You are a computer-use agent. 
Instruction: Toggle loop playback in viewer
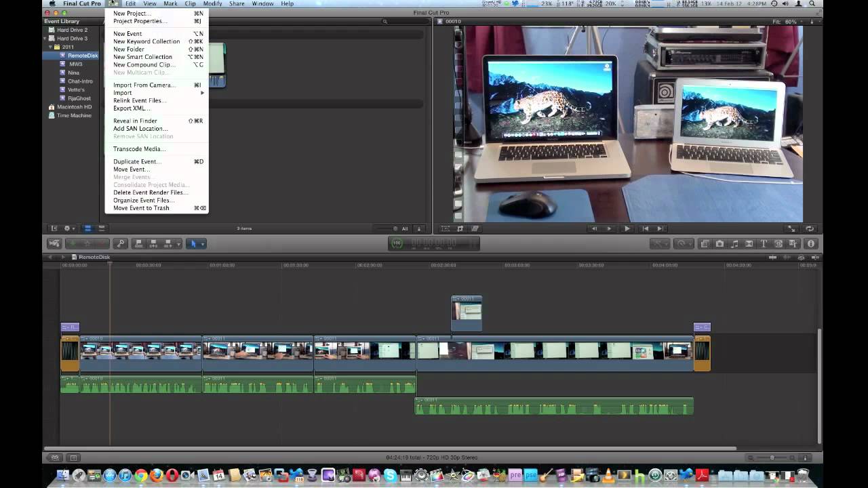(810, 229)
